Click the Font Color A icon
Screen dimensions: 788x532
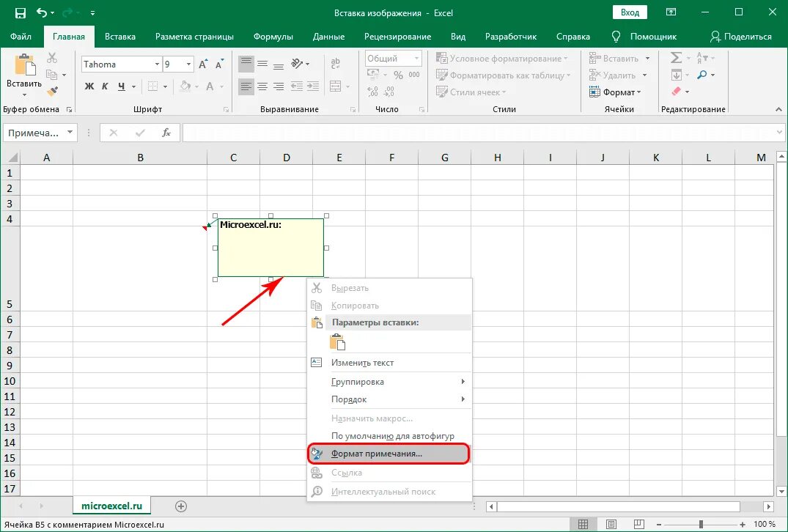(210, 86)
